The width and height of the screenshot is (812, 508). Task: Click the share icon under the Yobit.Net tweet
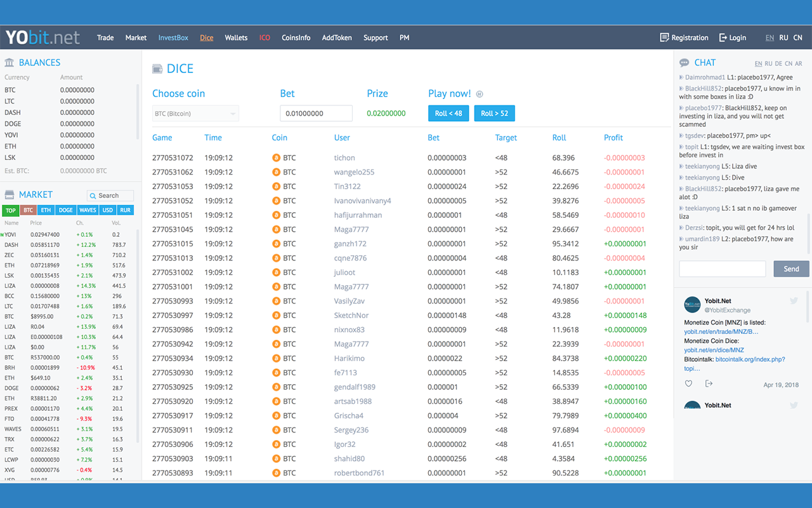709,383
